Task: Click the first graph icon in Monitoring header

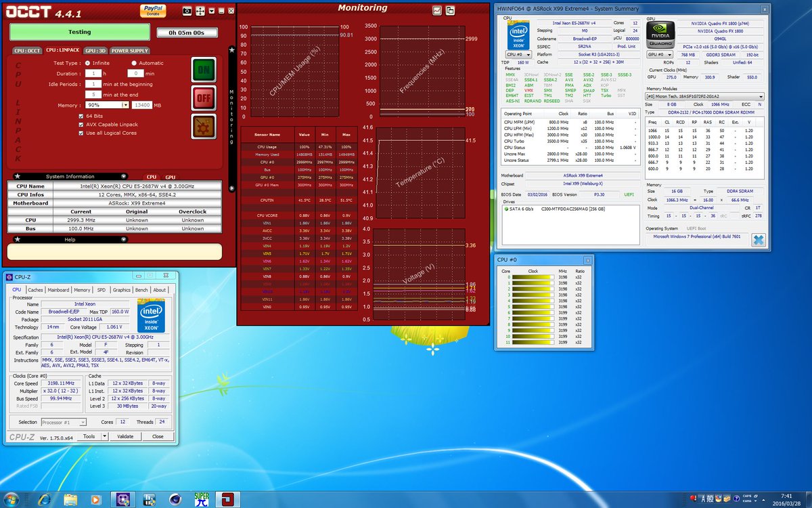Action: tap(437, 10)
